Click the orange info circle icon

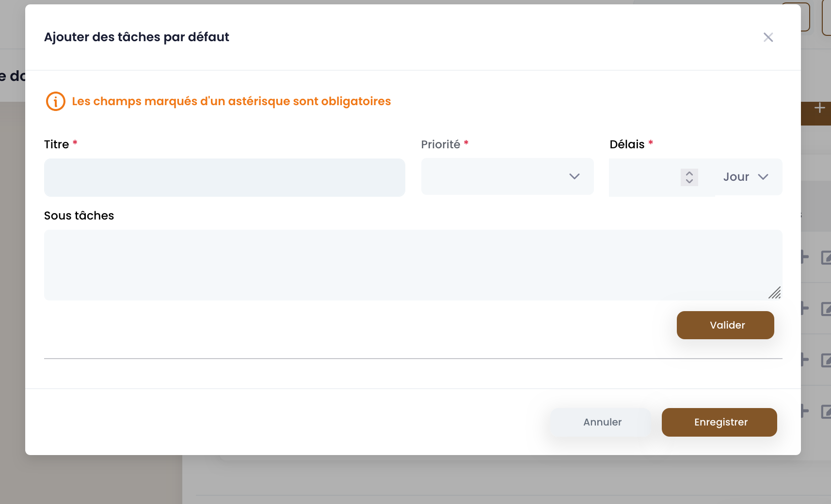click(56, 101)
